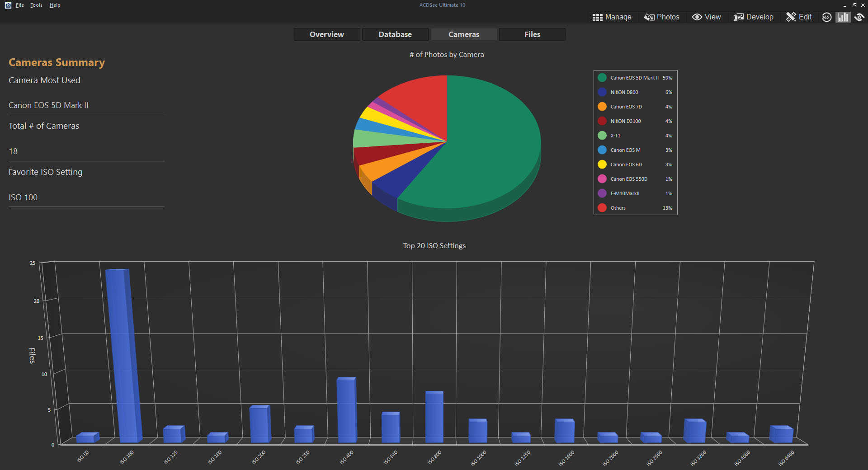Click the NIKON D800 blue legend swatch
Image resolution: width=868 pixels, height=470 pixels.
pos(602,92)
